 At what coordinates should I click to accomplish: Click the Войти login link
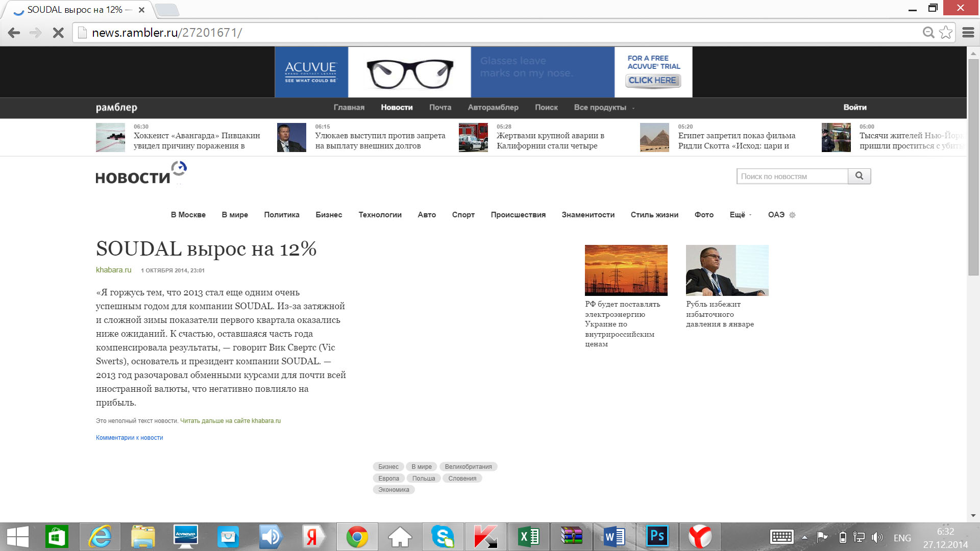855,108
